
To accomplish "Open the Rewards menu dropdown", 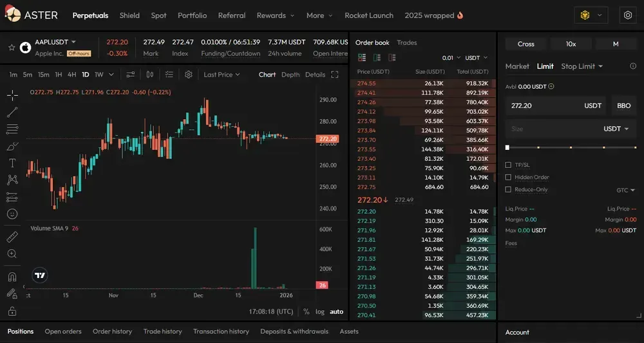I will click(276, 15).
